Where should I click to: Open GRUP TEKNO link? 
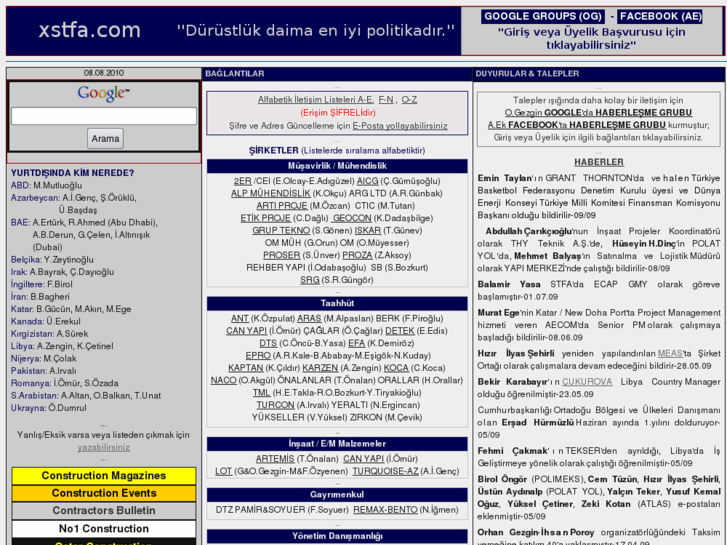click(x=281, y=231)
